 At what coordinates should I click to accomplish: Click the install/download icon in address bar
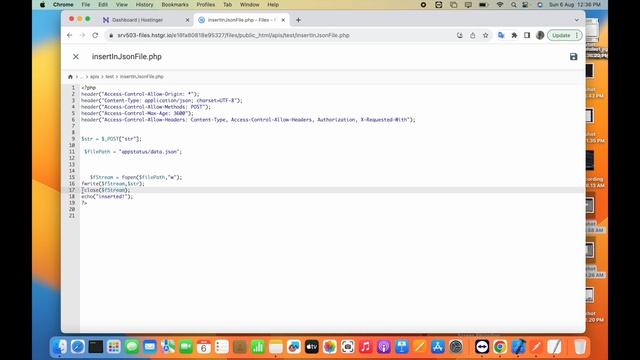coord(460,36)
